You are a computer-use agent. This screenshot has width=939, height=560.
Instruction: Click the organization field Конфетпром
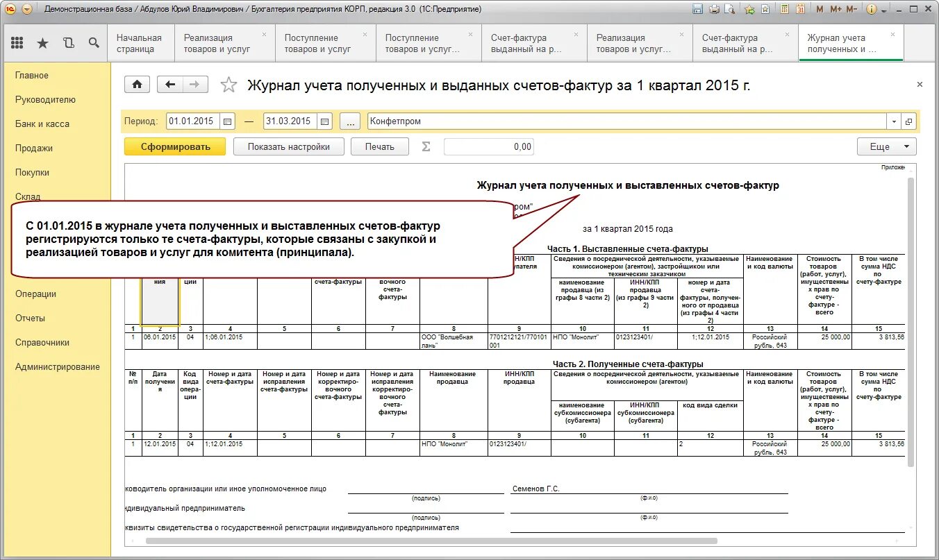[x=627, y=121]
